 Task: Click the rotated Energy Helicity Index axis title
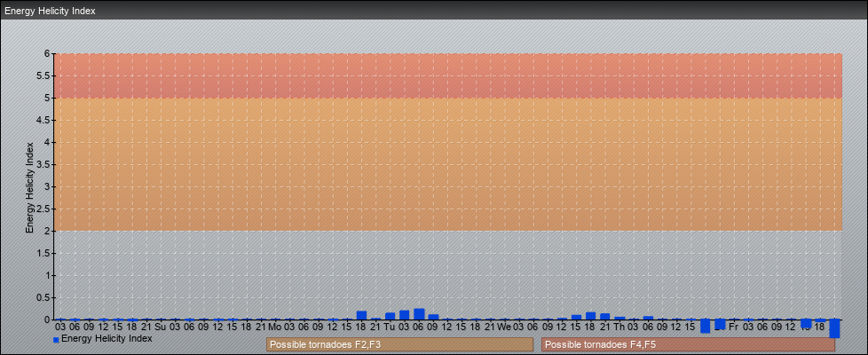tap(30, 187)
